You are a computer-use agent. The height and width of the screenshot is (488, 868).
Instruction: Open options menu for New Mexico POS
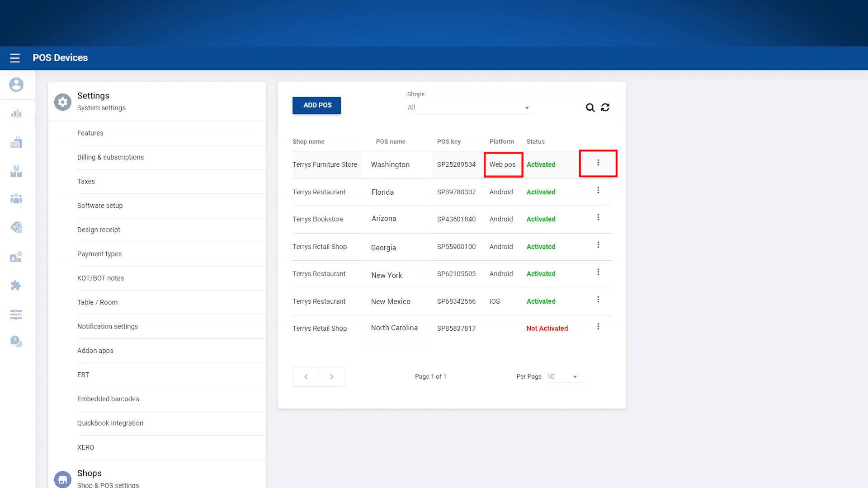click(598, 300)
